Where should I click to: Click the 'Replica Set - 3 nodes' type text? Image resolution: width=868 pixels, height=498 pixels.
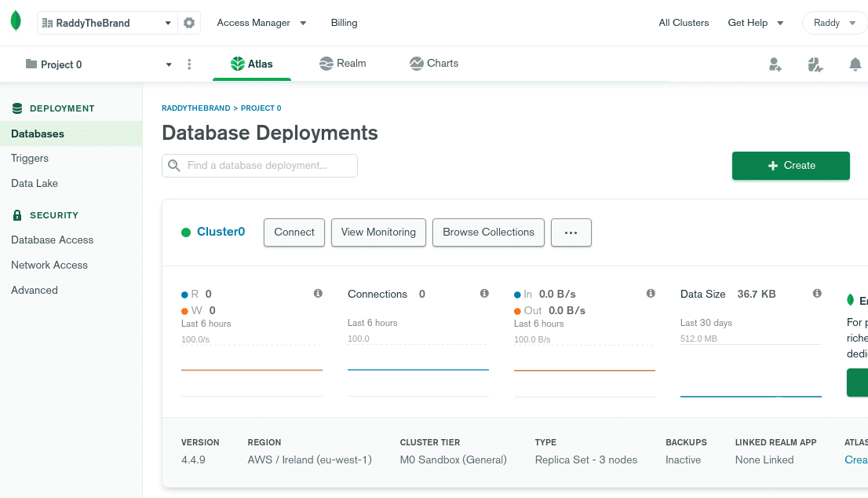585,460
